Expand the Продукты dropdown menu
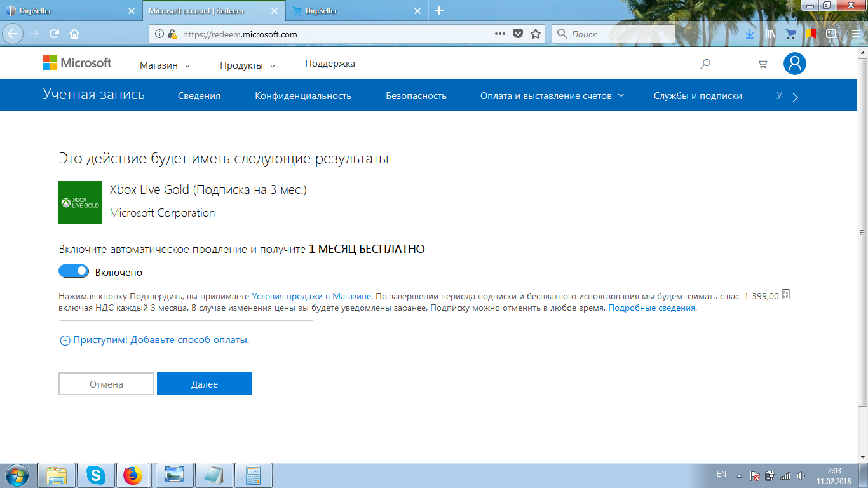Viewport: 868px width, 488px height. [247, 65]
